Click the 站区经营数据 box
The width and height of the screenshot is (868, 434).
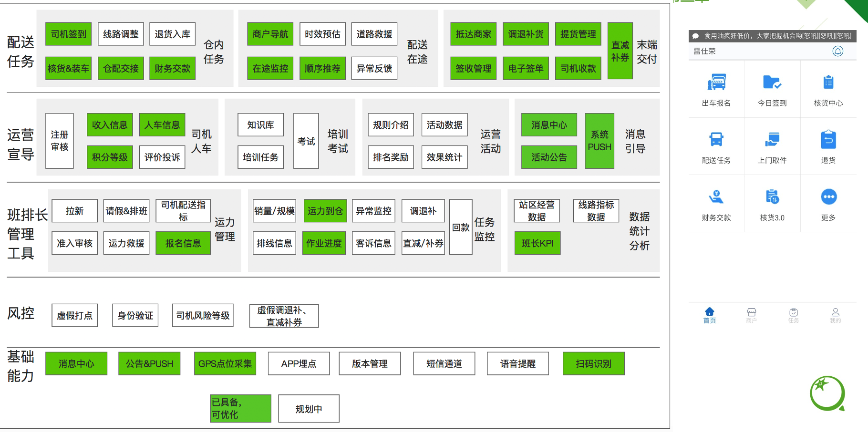point(537,211)
